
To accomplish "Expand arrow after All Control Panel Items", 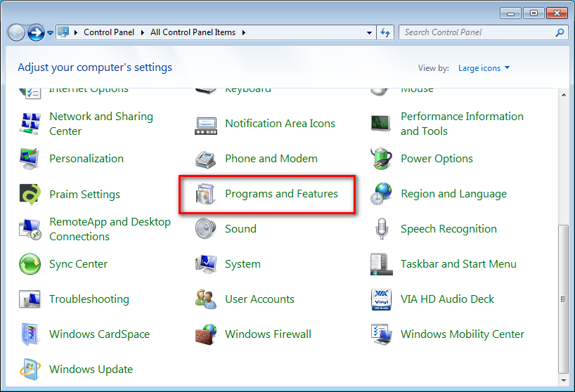I will pos(243,32).
